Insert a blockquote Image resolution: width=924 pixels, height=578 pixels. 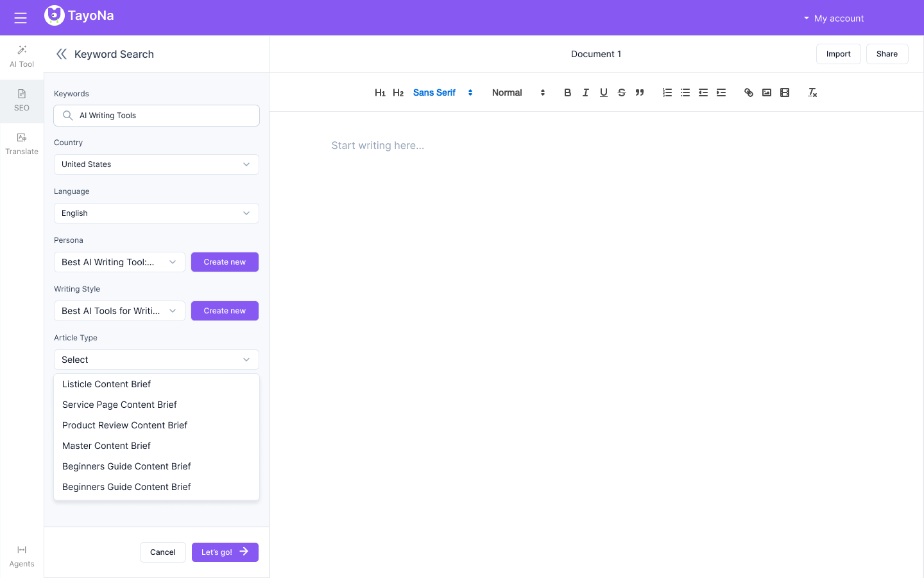[x=640, y=92]
